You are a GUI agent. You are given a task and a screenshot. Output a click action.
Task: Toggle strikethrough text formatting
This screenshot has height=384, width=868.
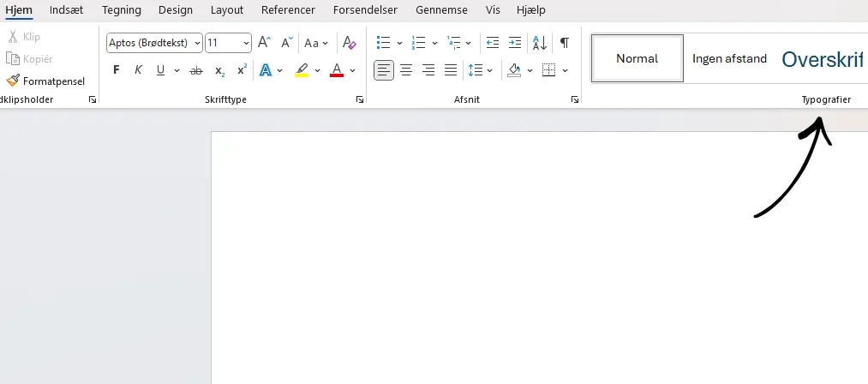tap(196, 71)
